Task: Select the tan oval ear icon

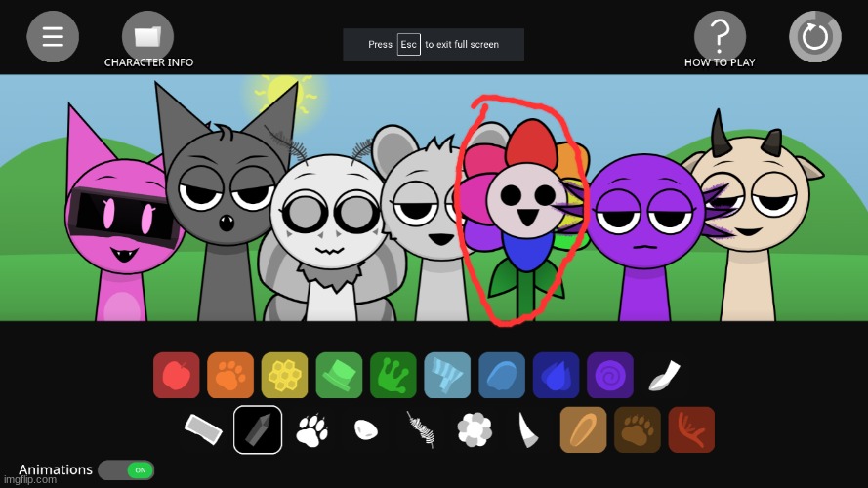Action: click(583, 429)
